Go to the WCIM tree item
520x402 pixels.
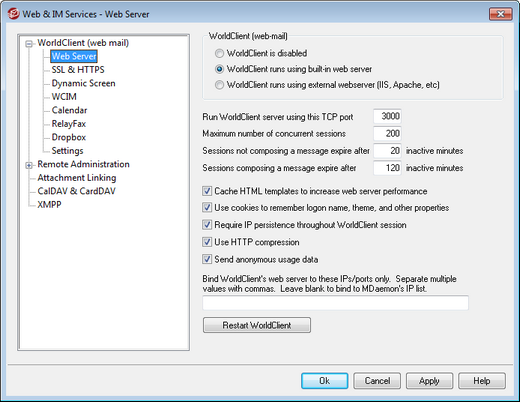64,97
